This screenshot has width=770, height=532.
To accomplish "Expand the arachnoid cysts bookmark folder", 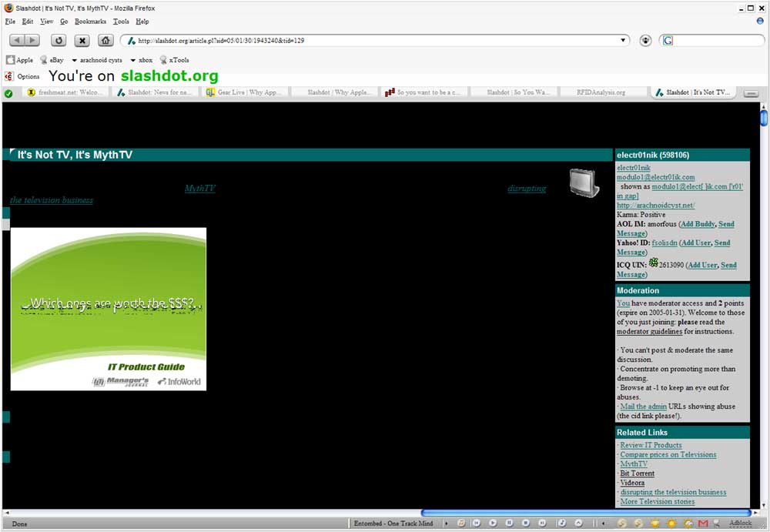I will [x=96, y=60].
